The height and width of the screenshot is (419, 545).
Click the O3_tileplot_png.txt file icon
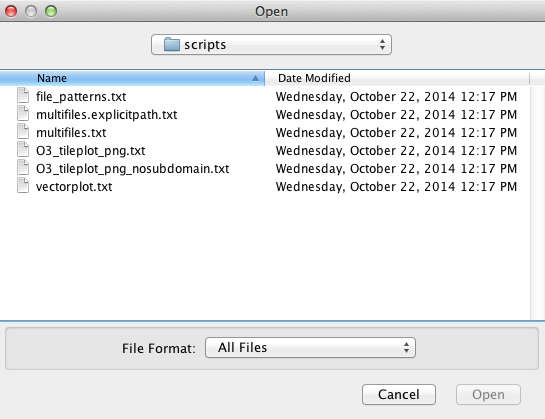23,150
